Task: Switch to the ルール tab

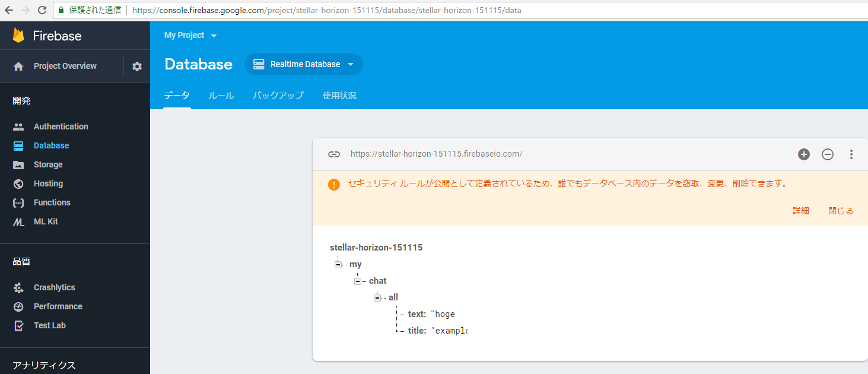Action: pyautogui.click(x=221, y=96)
